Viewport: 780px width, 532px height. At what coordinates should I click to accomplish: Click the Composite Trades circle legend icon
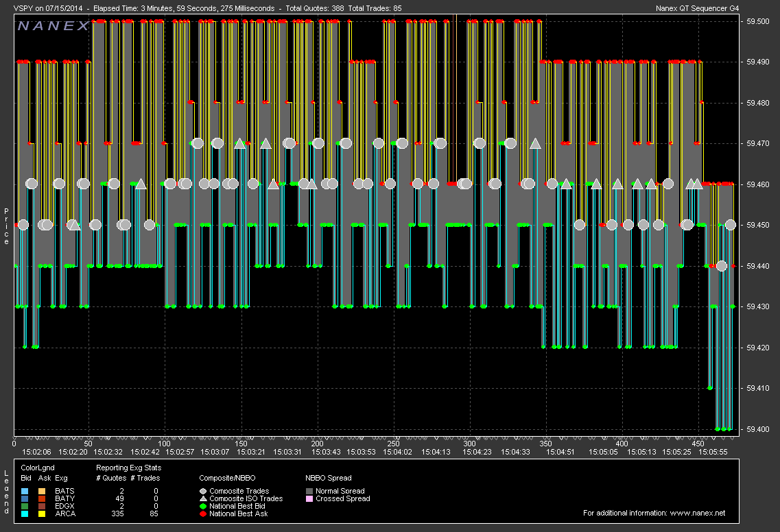(x=203, y=492)
